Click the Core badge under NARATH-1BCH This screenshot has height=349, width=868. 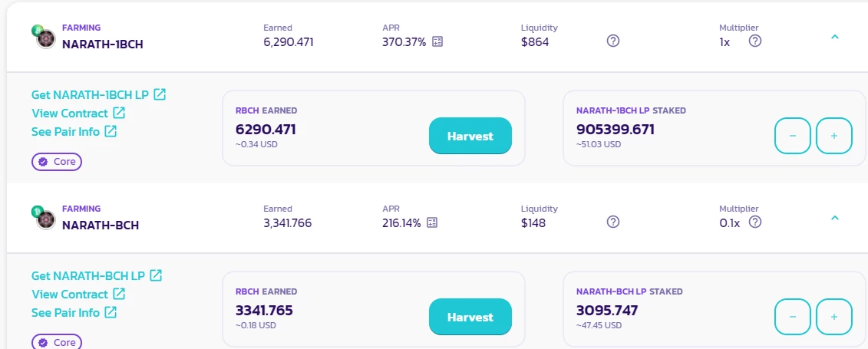tap(57, 162)
